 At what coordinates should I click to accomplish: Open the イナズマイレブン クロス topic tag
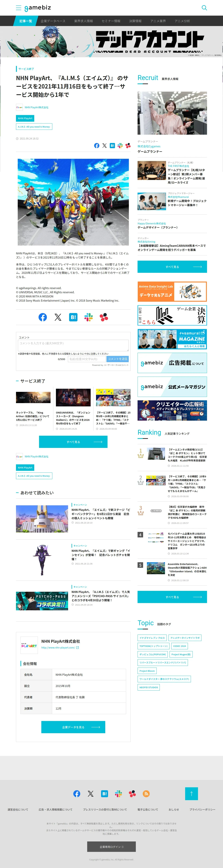click(152, 638)
